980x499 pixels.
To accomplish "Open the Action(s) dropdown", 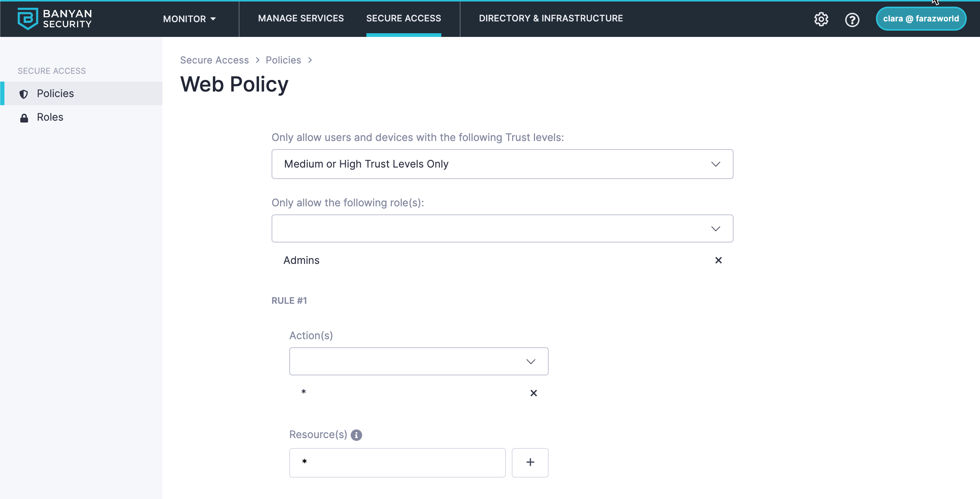I will pyautogui.click(x=418, y=361).
